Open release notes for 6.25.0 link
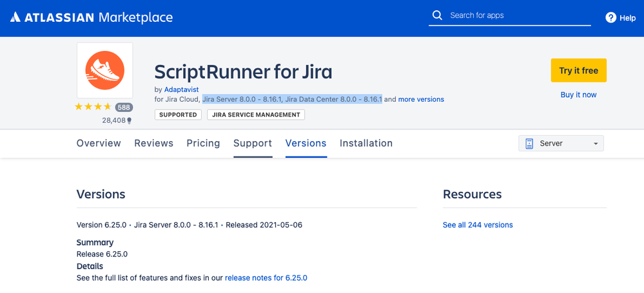Image resolution: width=644 pixels, height=293 pixels. coord(266,278)
